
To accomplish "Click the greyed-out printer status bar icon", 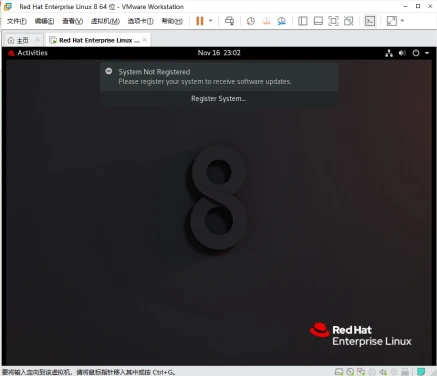I will pos(372,372).
